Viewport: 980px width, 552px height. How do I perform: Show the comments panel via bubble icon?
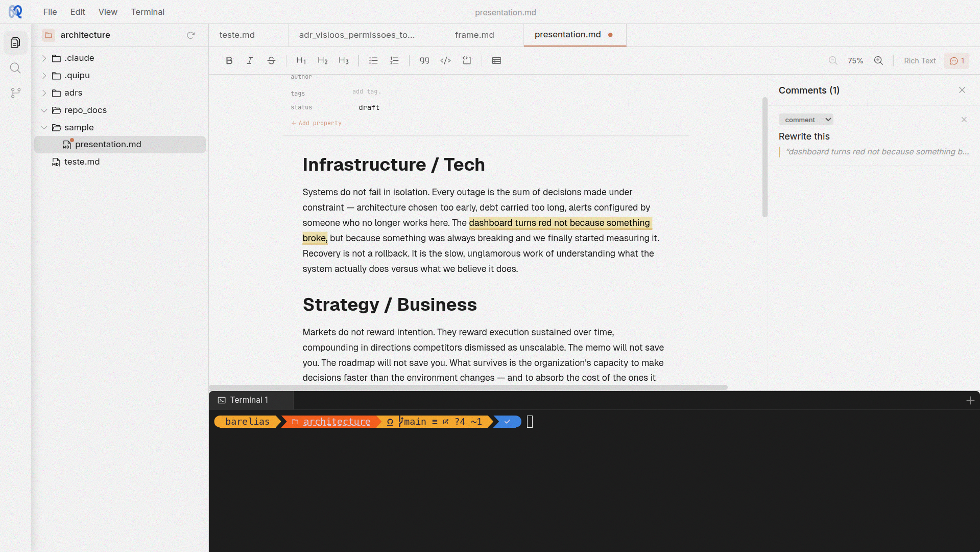955,61
